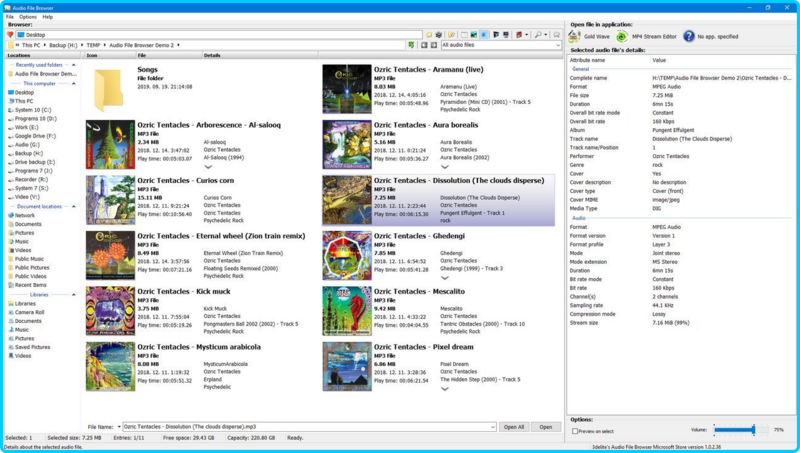Click 'Backup (H:)' in the breadcrumb path

point(63,45)
